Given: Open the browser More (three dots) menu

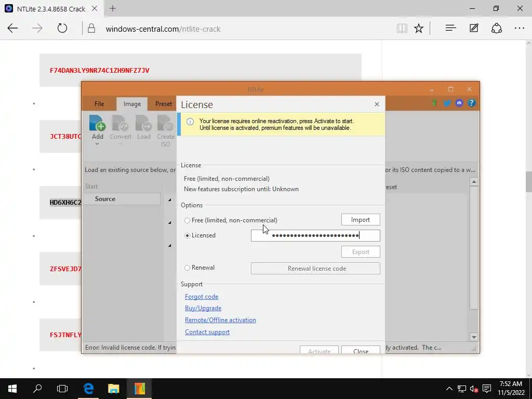Looking at the screenshot, I should pos(520,28).
